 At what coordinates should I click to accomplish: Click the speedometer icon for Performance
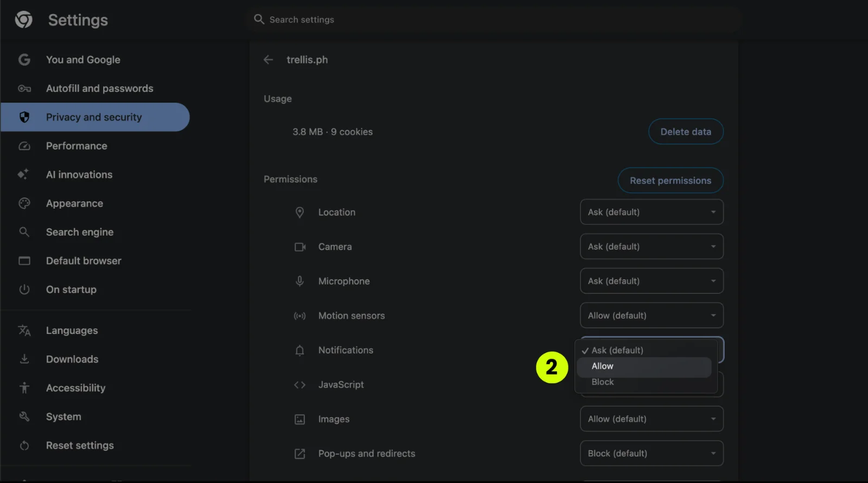[x=24, y=146]
